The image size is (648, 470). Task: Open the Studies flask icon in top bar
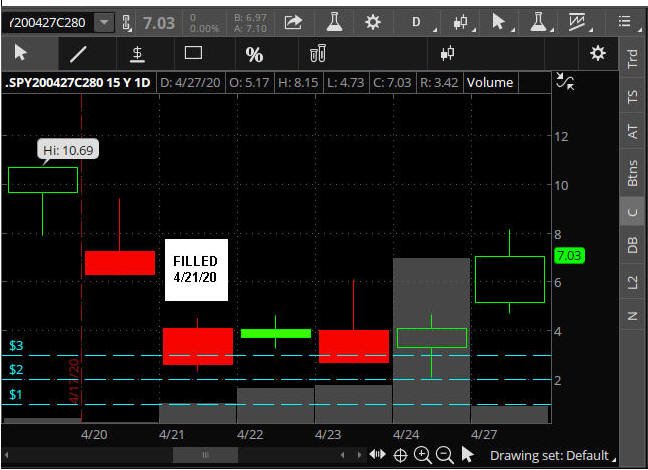pos(334,22)
